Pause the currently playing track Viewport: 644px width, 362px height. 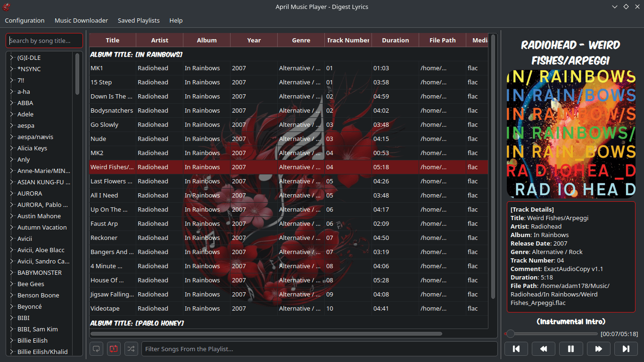point(571,348)
